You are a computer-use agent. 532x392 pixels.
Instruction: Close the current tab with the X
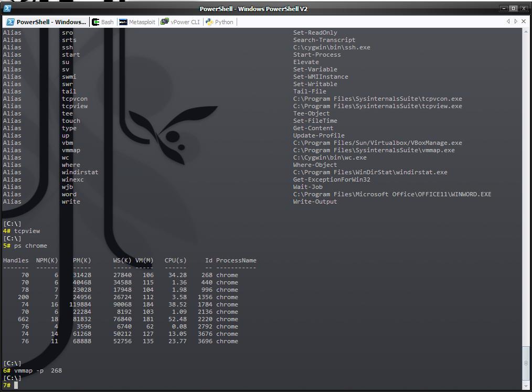[523, 22]
